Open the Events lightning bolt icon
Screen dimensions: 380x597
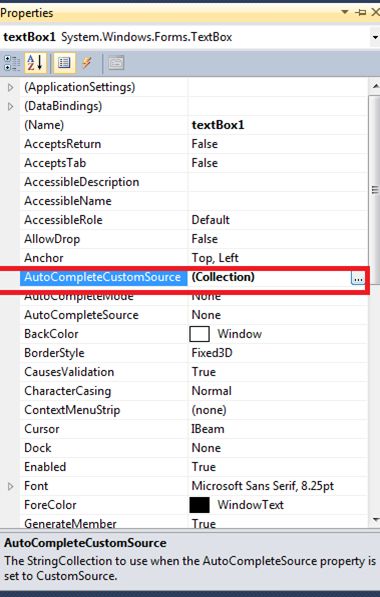(x=88, y=63)
